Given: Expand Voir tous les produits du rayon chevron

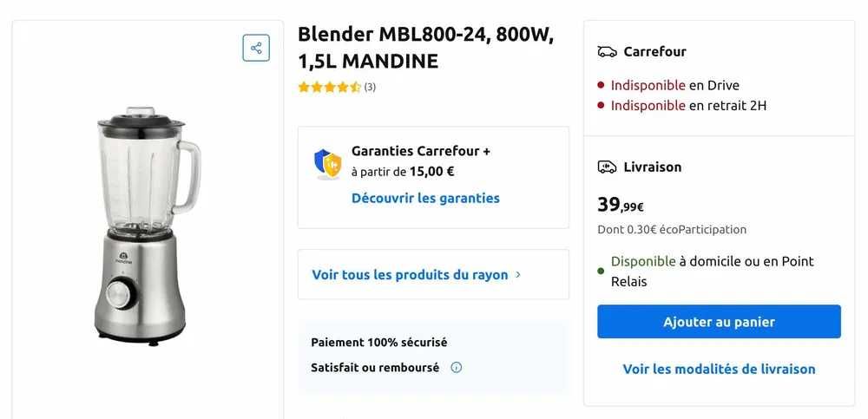Looking at the screenshot, I should 518,274.
